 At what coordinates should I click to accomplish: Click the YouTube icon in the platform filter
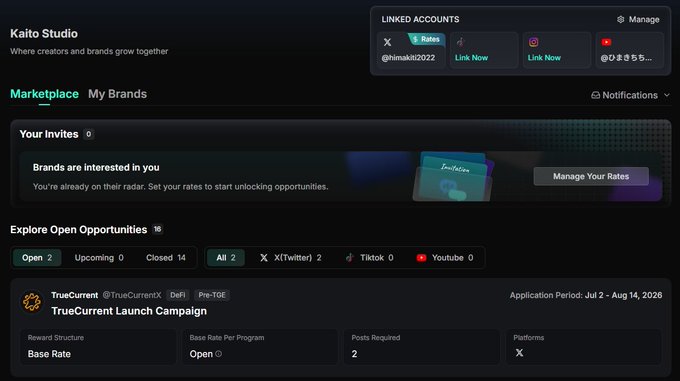(x=421, y=257)
